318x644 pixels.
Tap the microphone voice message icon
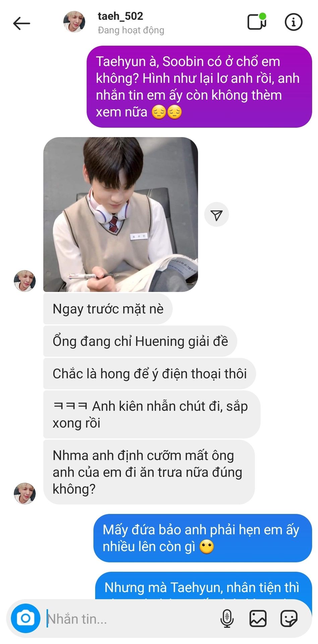click(x=227, y=618)
